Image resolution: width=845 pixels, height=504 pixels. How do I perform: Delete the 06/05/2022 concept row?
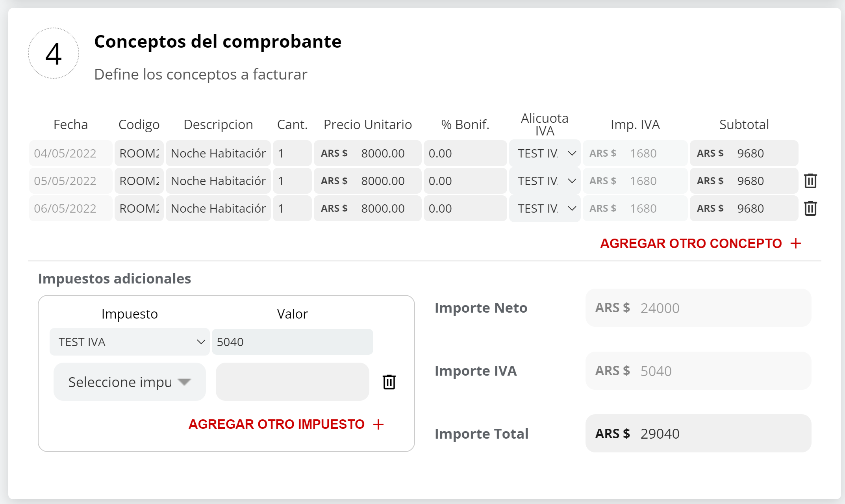click(x=810, y=208)
